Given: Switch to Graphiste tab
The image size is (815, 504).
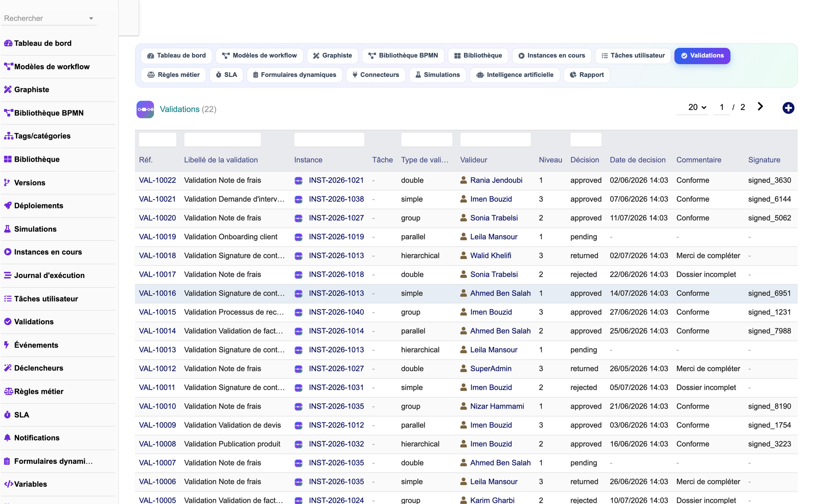Looking at the screenshot, I should click(333, 56).
